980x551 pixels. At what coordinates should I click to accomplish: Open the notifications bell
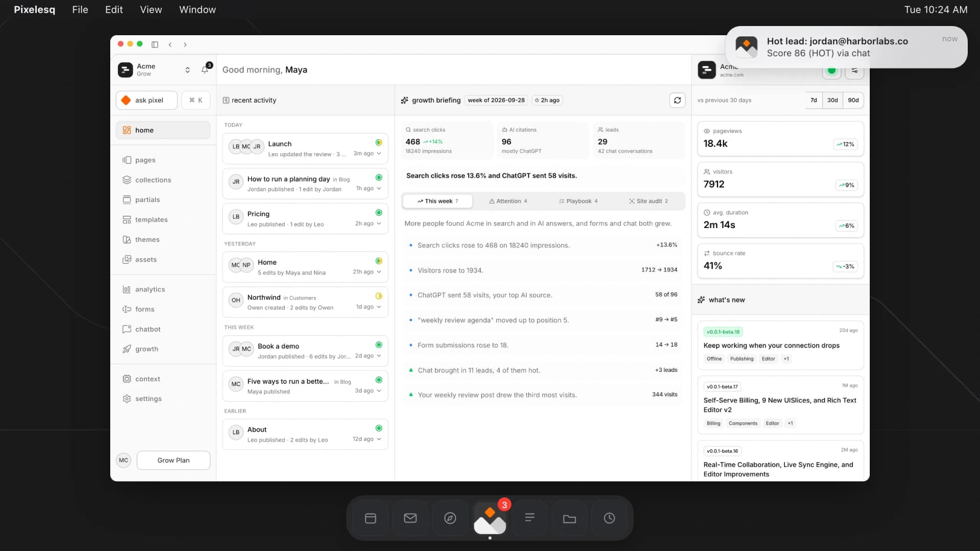point(205,69)
